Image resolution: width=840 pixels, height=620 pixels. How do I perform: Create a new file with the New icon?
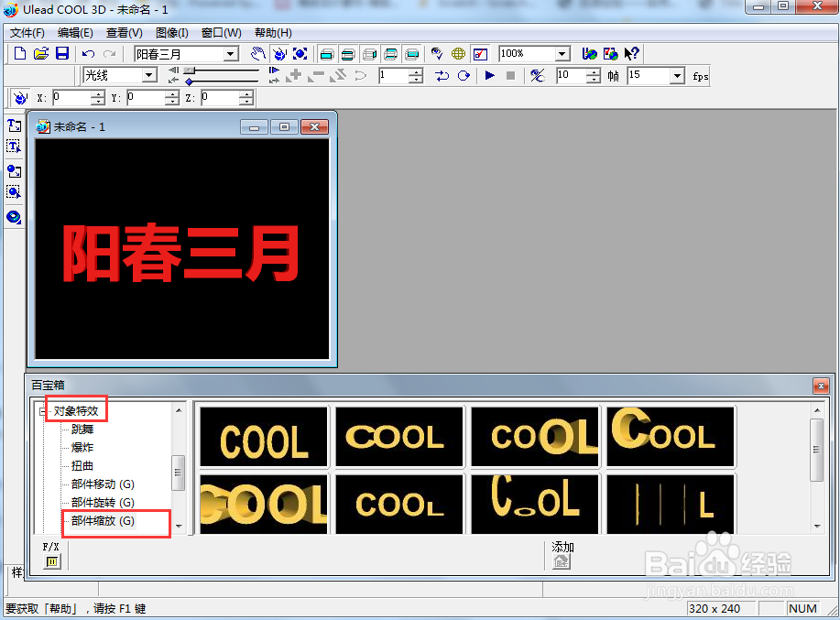pos(20,53)
